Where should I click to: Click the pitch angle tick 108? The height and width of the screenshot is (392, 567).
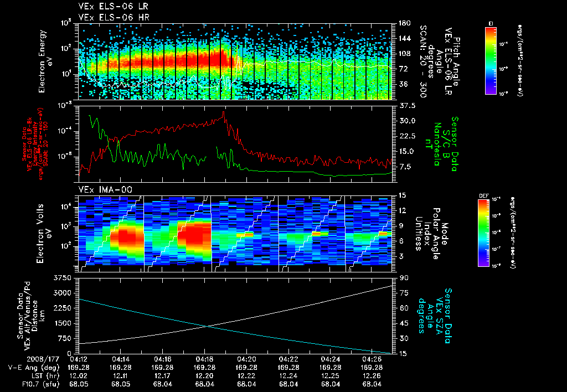404,54
